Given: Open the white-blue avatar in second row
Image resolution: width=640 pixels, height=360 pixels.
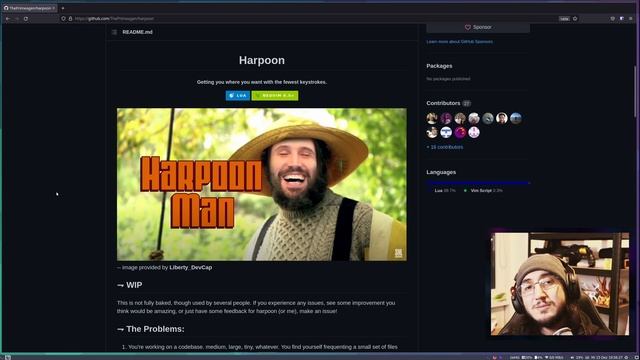Looking at the screenshot, I should point(446,132).
